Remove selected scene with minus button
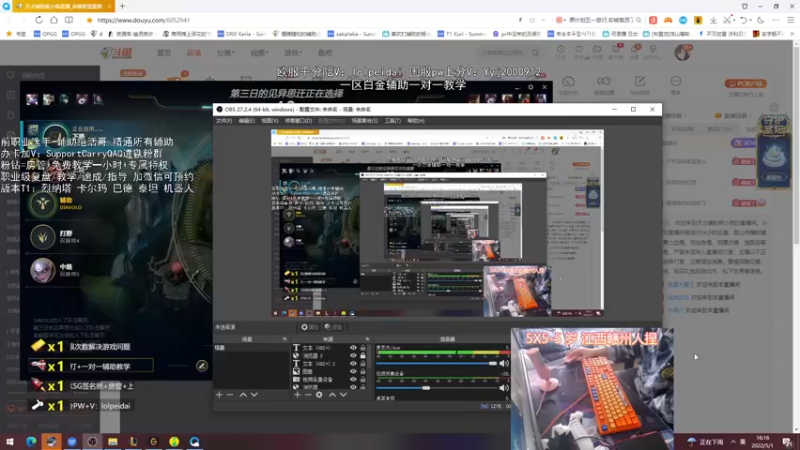Screen dimensions: 800x450 coord(230,394)
